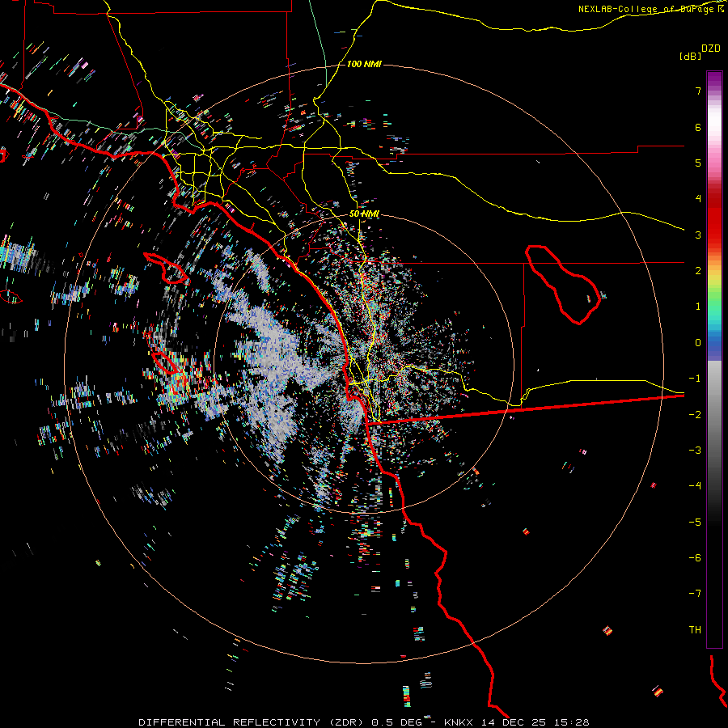Click "0.5 DEG" elevation in the caption
The height and width of the screenshot is (728, 728).
click(x=397, y=722)
